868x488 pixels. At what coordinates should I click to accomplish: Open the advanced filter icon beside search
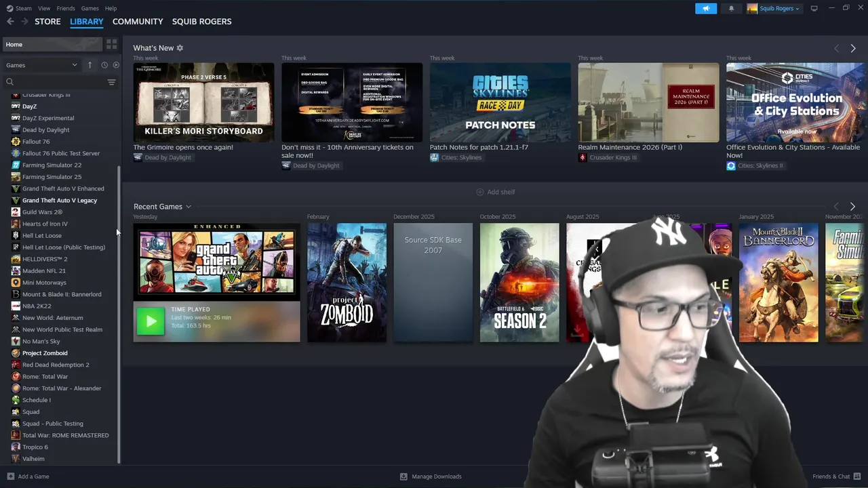(x=111, y=82)
